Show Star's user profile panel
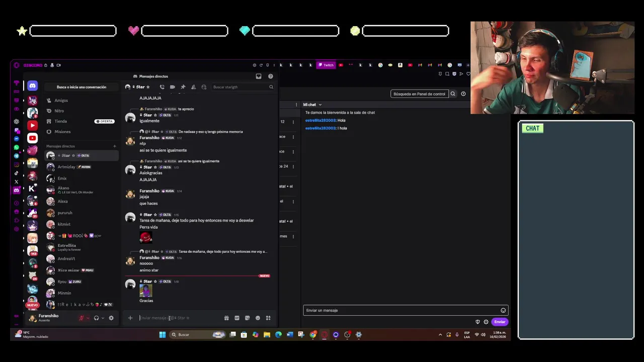644x362 pixels. (x=204, y=87)
